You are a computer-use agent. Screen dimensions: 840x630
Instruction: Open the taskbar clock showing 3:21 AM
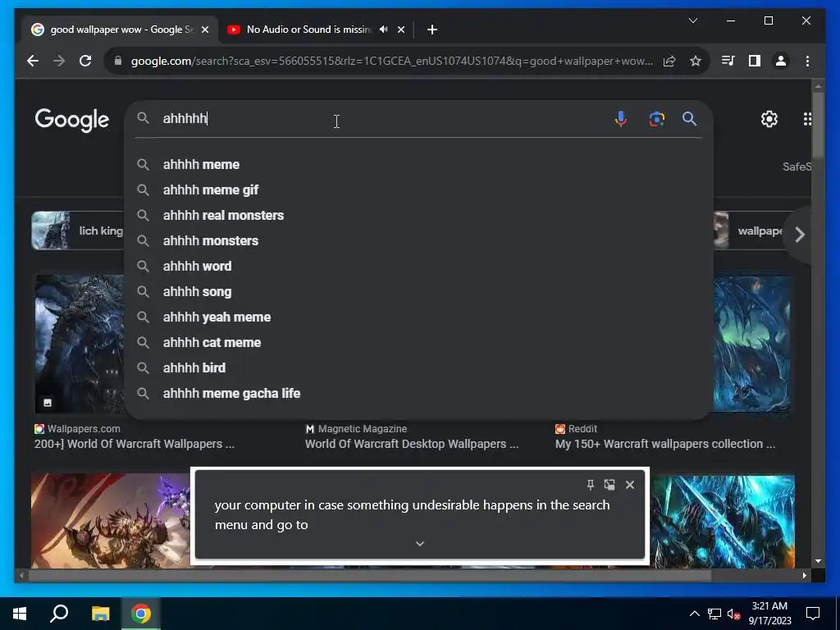(x=769, y=614)
